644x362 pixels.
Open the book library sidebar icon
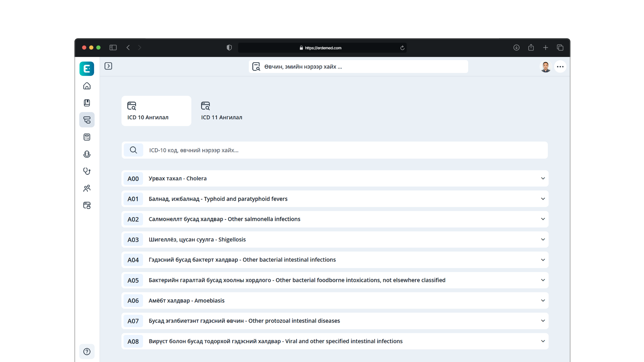pyautogui.click(x=87, y=103)
